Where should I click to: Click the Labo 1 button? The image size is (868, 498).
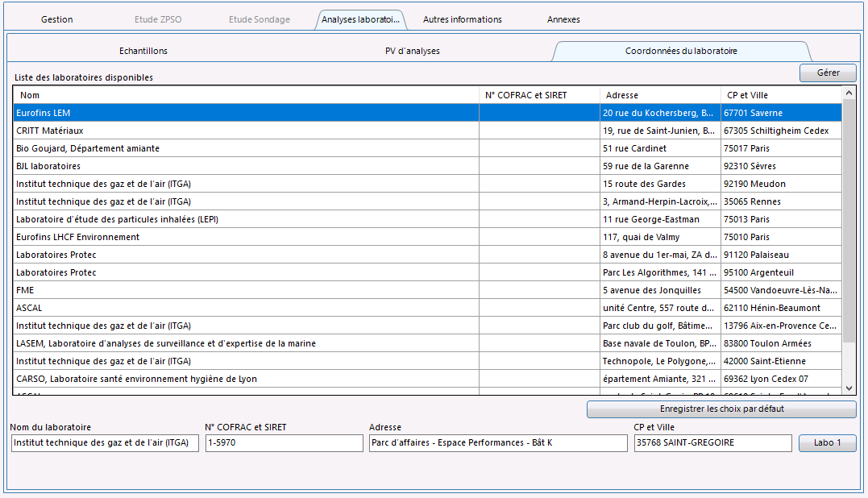827,442
